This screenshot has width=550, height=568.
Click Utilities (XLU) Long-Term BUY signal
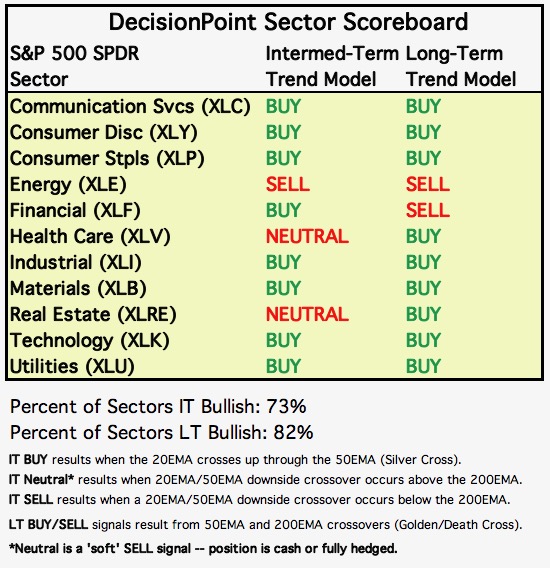[423, 366]
